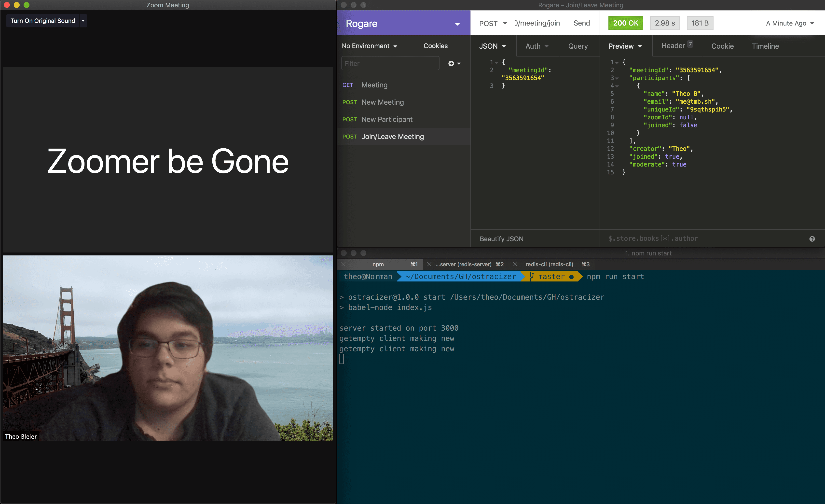This screenshot has height=504, width=825.
Task: Close the redis-cli terminal tab
Action: pos(515,264)
